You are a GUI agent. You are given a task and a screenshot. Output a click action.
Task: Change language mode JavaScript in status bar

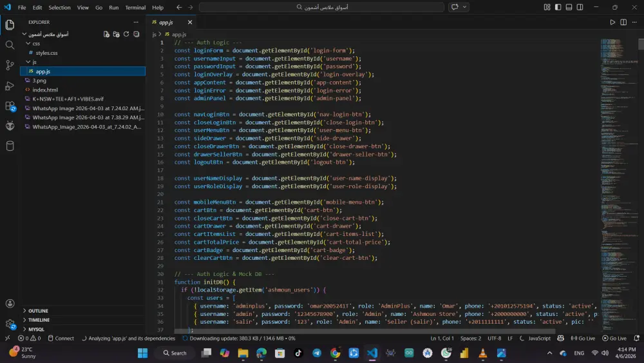coord(539,338)
